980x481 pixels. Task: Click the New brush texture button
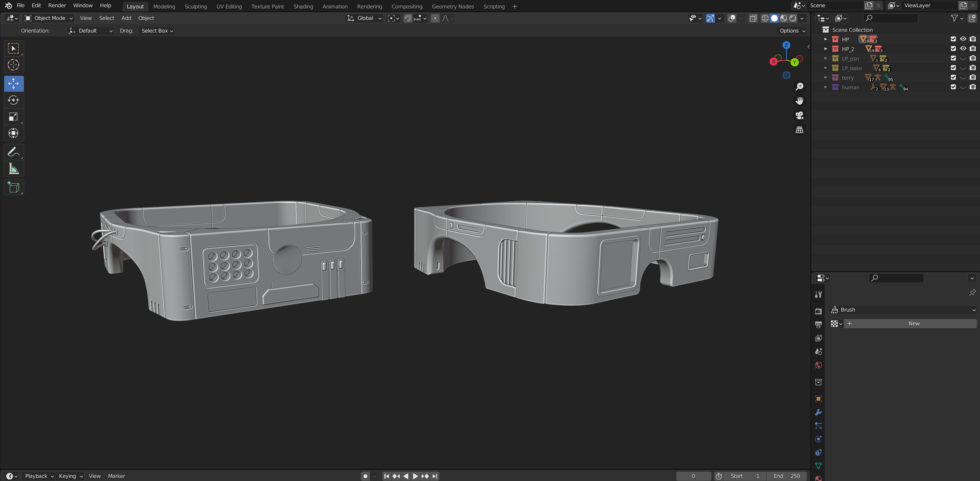click(914, 323)
